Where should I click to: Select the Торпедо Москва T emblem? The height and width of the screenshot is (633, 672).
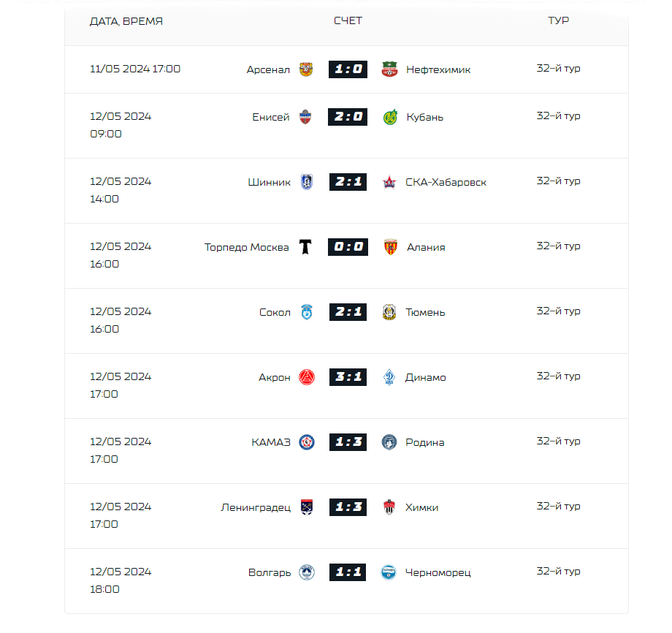[x=305, y=247]
